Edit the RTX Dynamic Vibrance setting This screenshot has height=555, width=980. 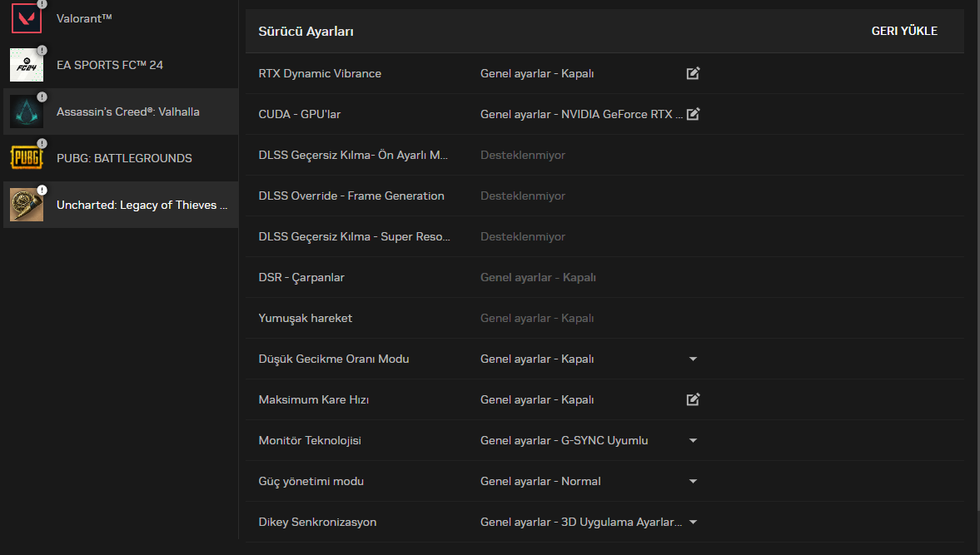click(x=693, y=73)
